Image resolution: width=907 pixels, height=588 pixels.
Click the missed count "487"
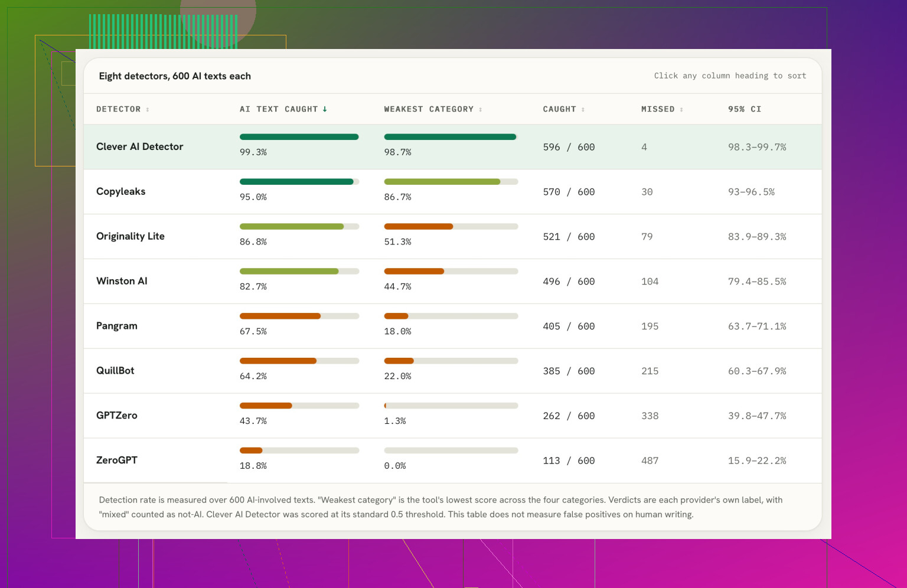tap(650, 462)
